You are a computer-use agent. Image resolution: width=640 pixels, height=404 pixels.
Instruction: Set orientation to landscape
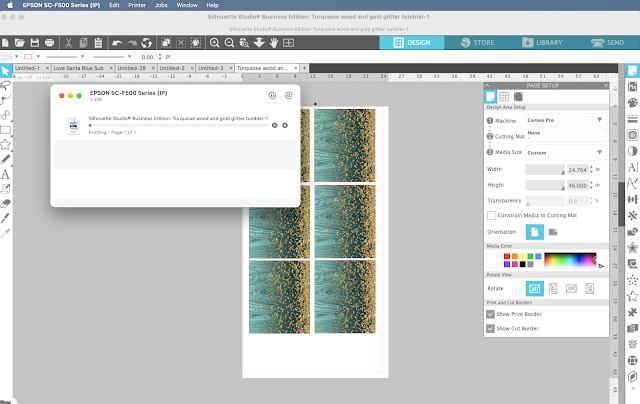(x=553, y=232)
